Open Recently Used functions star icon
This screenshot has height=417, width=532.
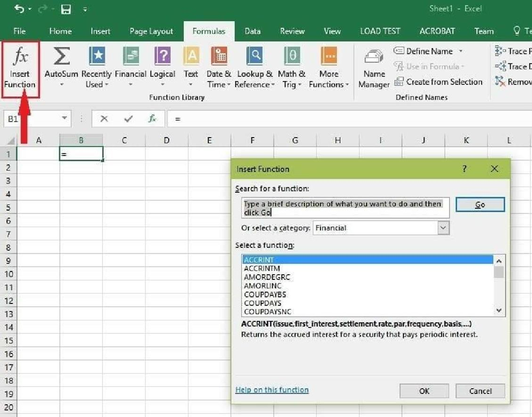pos(97,57)
